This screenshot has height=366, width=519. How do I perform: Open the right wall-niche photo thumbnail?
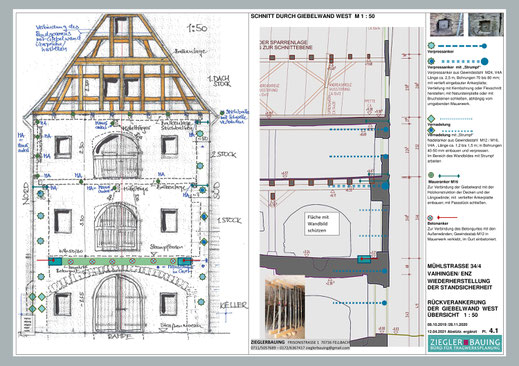pos(486,24)
